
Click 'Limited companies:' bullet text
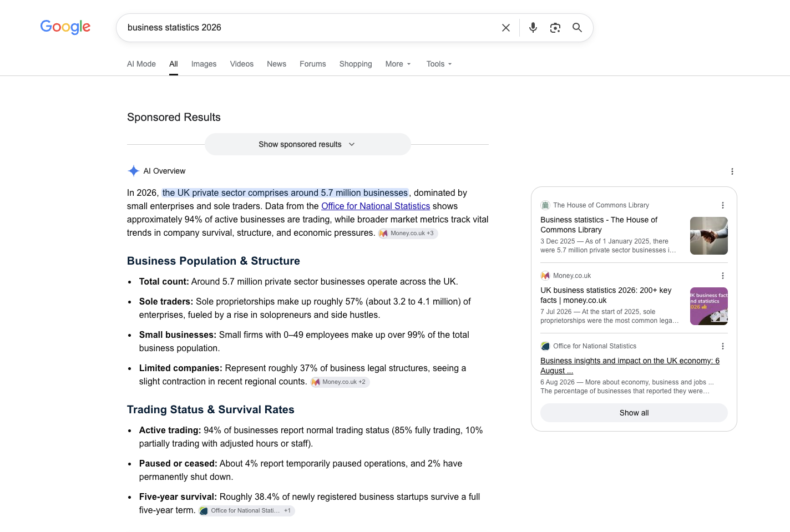click(181, 368)
